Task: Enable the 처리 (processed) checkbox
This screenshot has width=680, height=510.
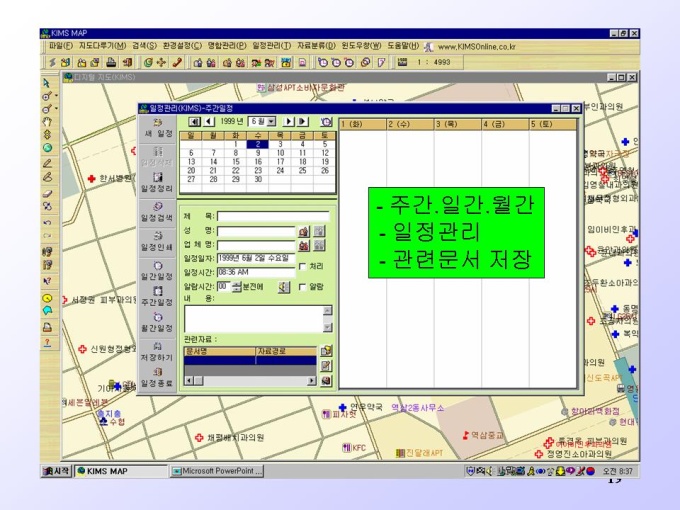Action: [x=303, y=266]
